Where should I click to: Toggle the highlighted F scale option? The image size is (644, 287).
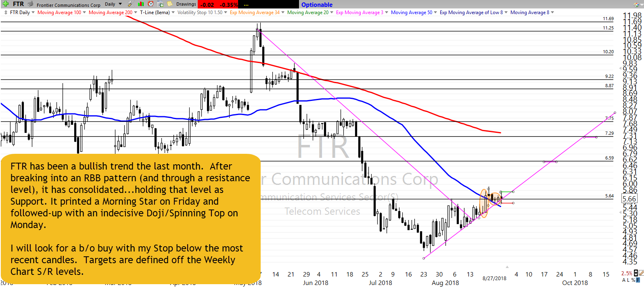tap(638, 280)
